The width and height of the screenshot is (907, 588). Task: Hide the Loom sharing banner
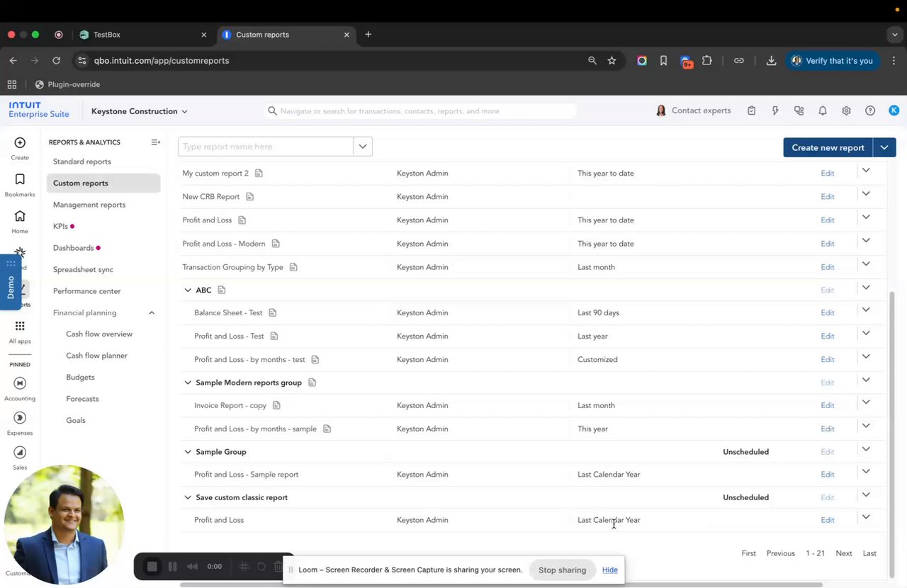(x=609, y=570)
